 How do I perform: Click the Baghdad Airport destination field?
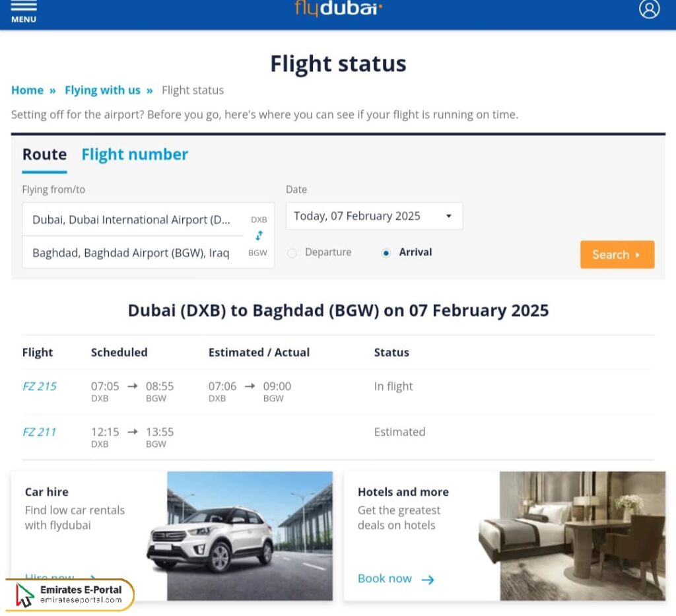point(132,253)
